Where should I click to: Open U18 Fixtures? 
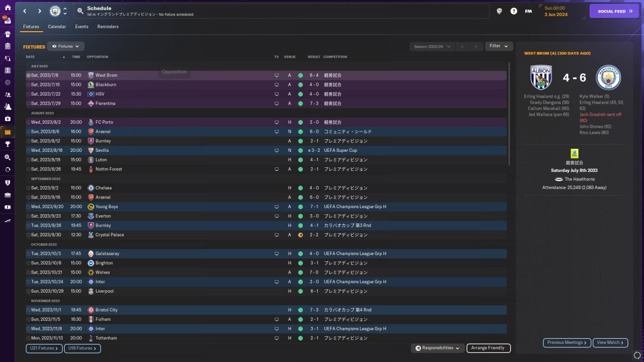83,348
